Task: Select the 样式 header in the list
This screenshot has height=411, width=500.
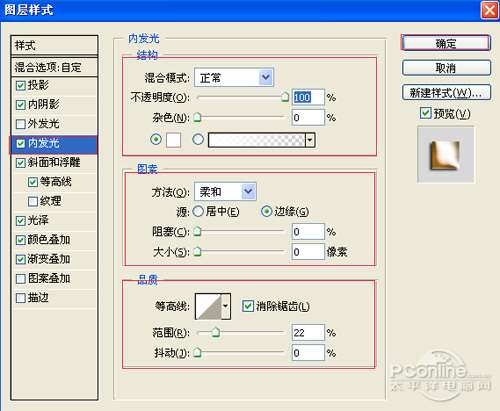Action: (54, 45)
